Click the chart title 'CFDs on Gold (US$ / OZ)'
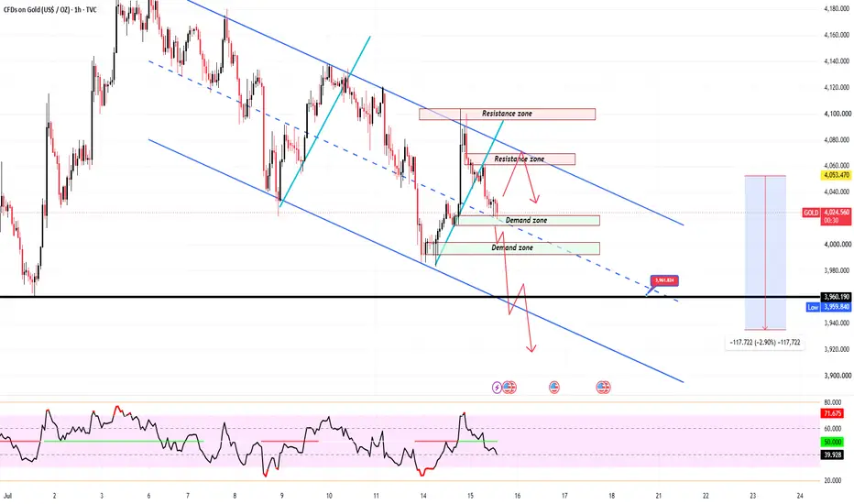This screenshot has height=504, width=854. pyautogui.click(x=37, y=9)
